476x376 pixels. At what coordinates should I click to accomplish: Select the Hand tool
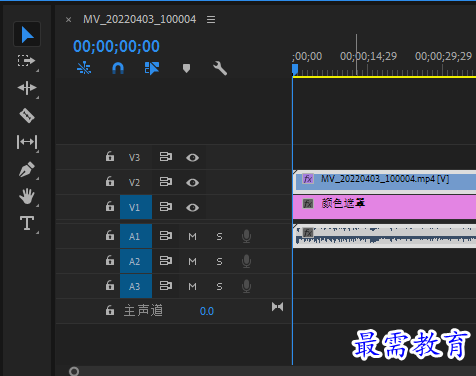(x=27, y=196)
